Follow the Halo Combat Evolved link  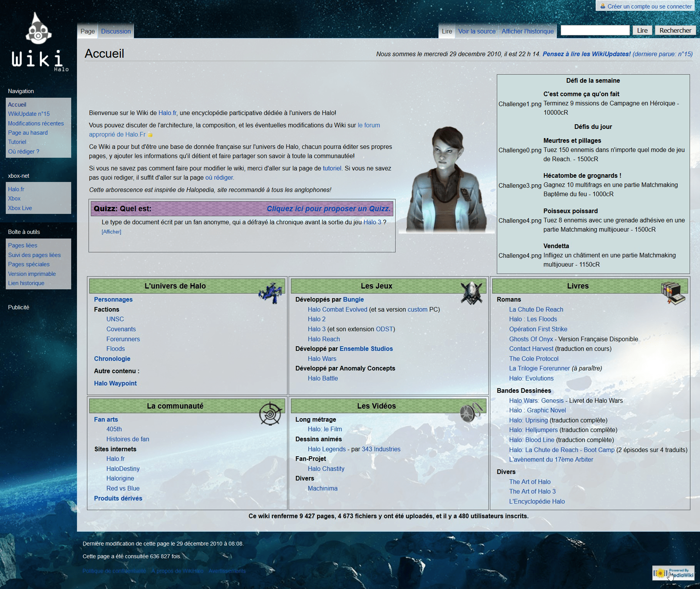point(337,310)
